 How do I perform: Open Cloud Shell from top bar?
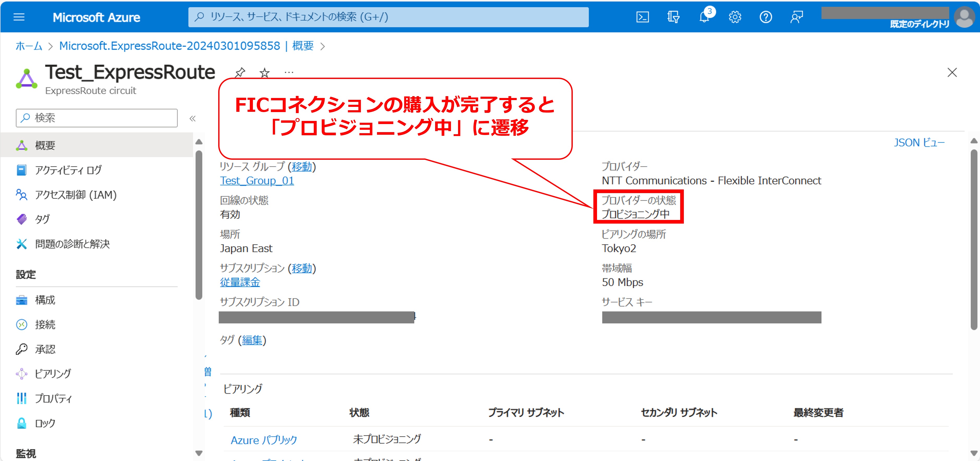point(643,17)
